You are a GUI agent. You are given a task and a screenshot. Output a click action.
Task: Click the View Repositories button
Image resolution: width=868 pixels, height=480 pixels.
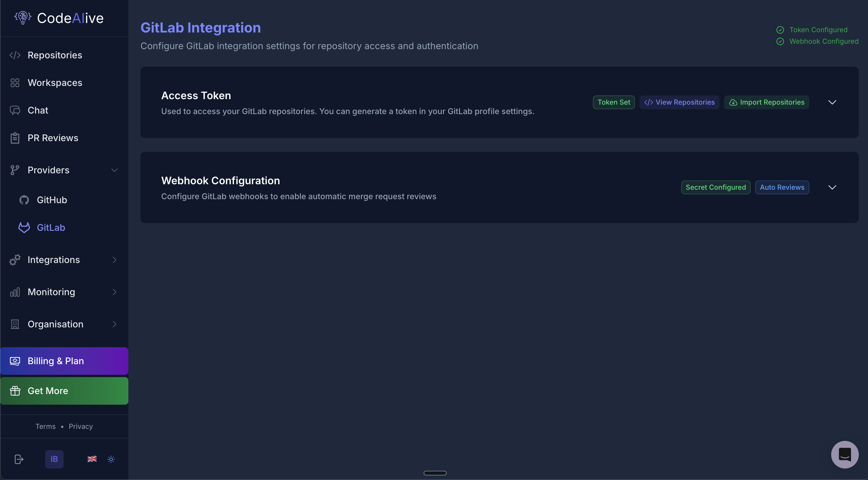coord(679,102)
